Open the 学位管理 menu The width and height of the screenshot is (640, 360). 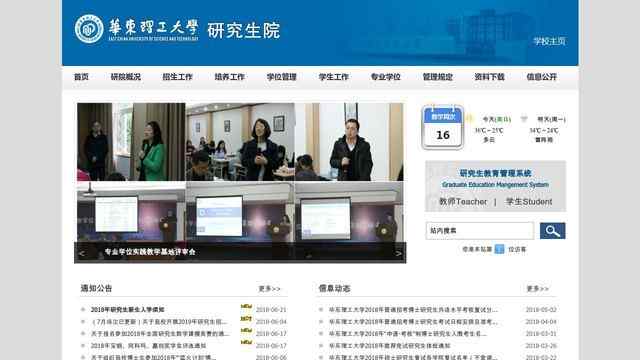(282, 77)
